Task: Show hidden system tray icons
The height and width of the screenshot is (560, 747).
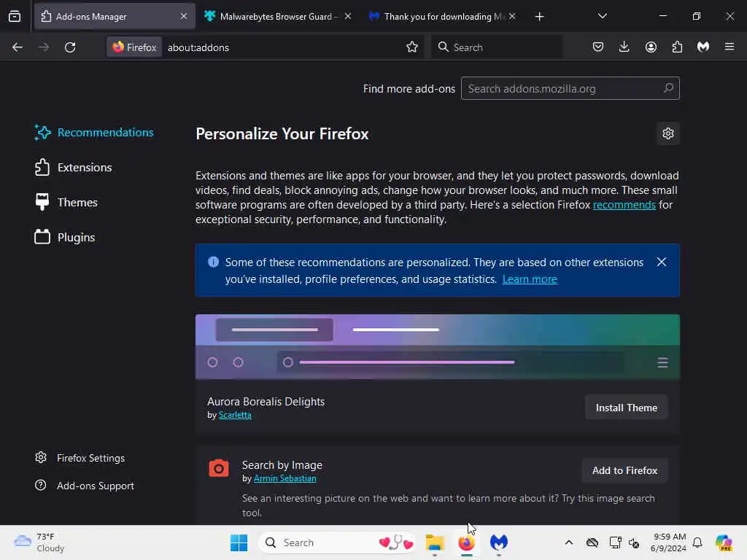Action: (x=569, y=542)
